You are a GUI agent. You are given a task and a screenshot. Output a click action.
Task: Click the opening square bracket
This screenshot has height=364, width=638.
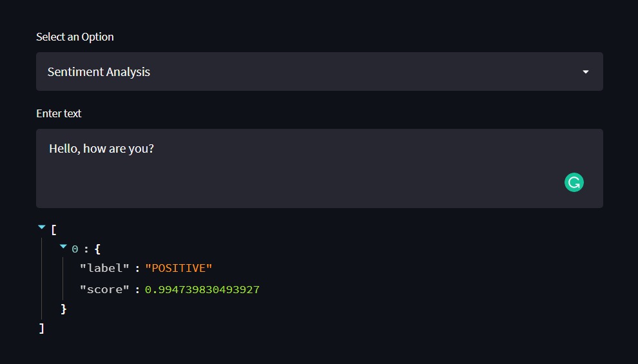[x=53, y=230]
